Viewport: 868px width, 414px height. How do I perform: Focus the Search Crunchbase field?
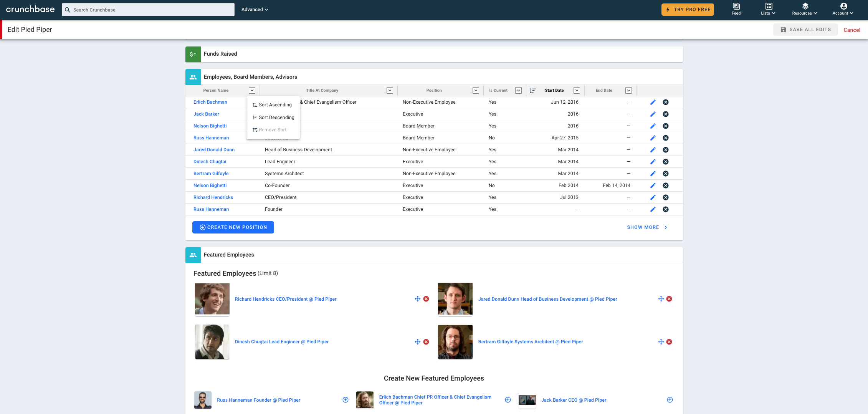(x=148, y=10)
